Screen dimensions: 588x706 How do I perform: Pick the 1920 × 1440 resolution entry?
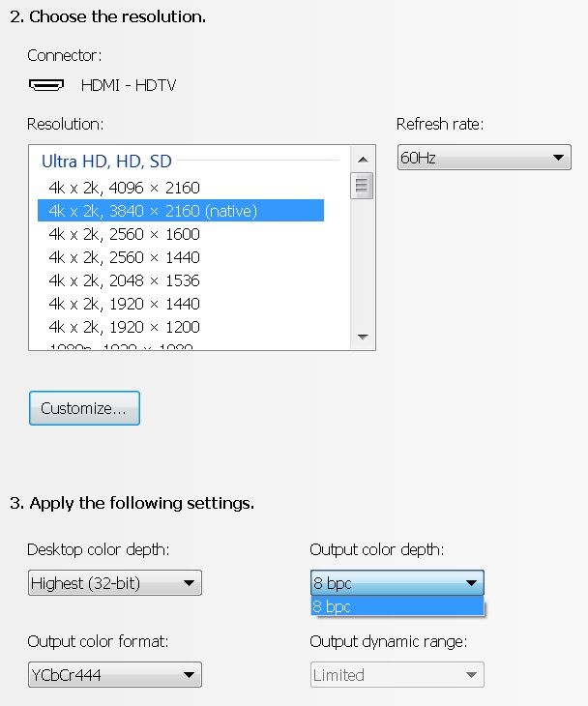[x=125, y=304]
